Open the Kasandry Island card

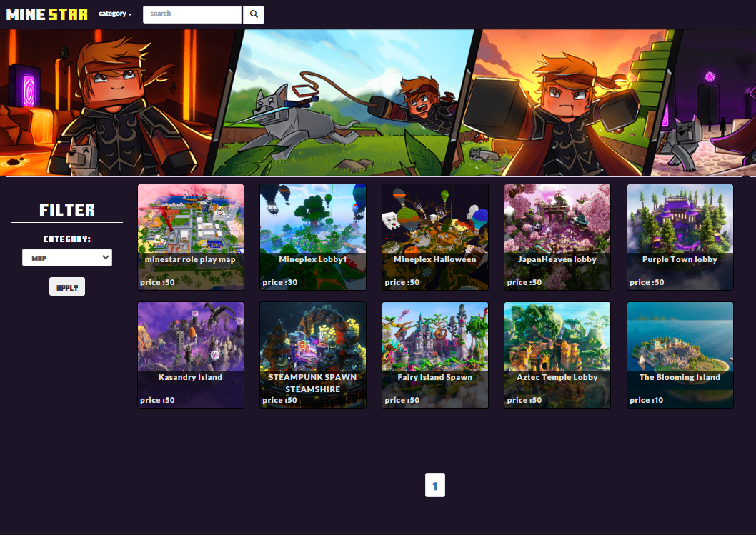191,355
